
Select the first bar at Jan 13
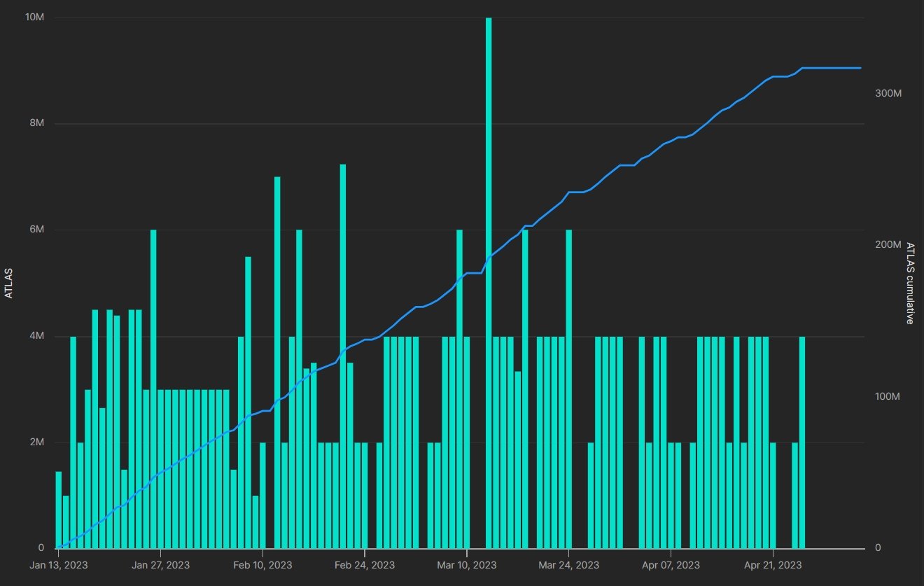click(x=59, y=511)
